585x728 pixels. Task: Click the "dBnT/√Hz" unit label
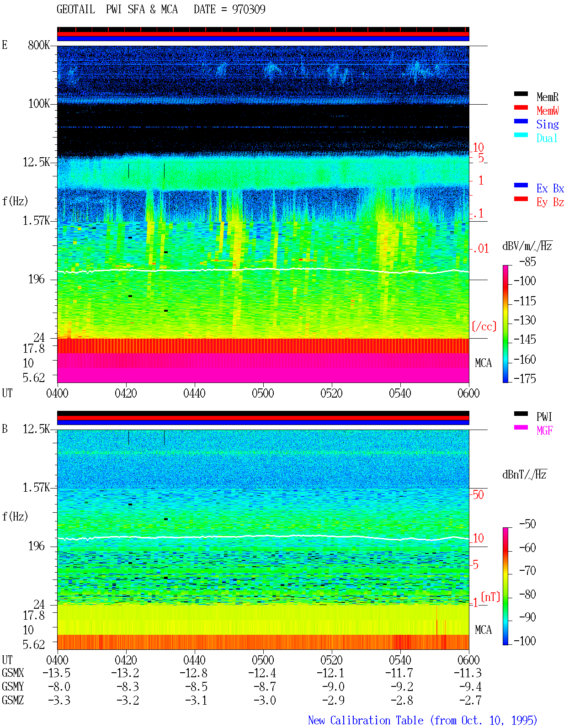[525, 474]
